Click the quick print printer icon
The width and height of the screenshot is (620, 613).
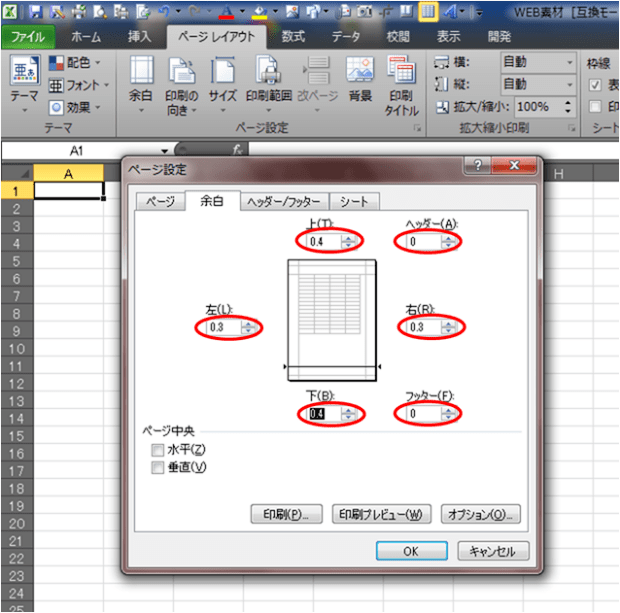79,12
